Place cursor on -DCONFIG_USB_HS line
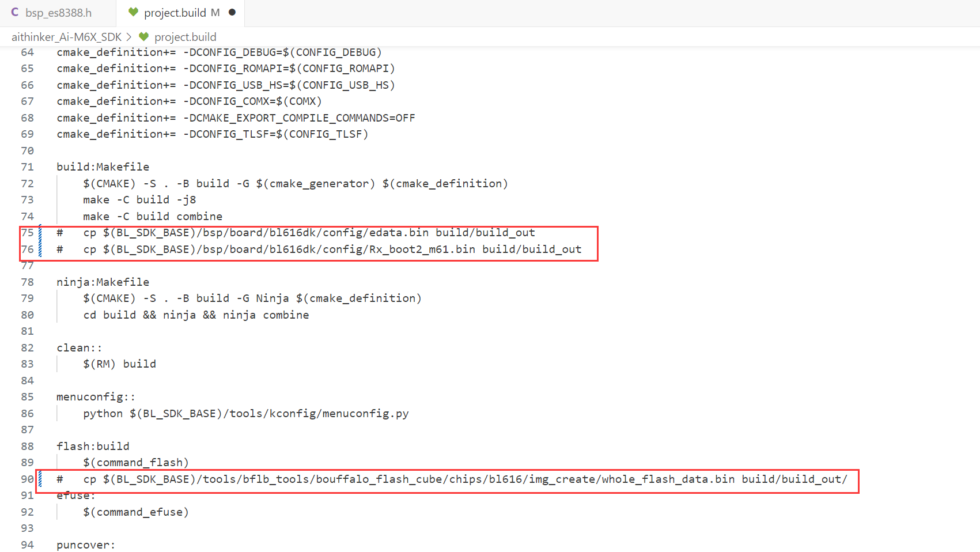The image size is (980, 552). coord(226,85)
